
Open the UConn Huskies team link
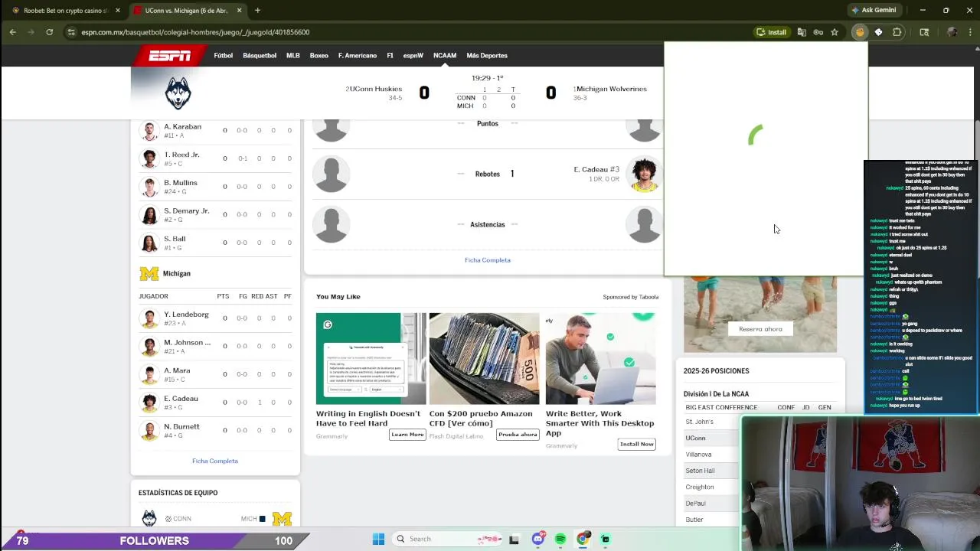click(x=376, y=89)
